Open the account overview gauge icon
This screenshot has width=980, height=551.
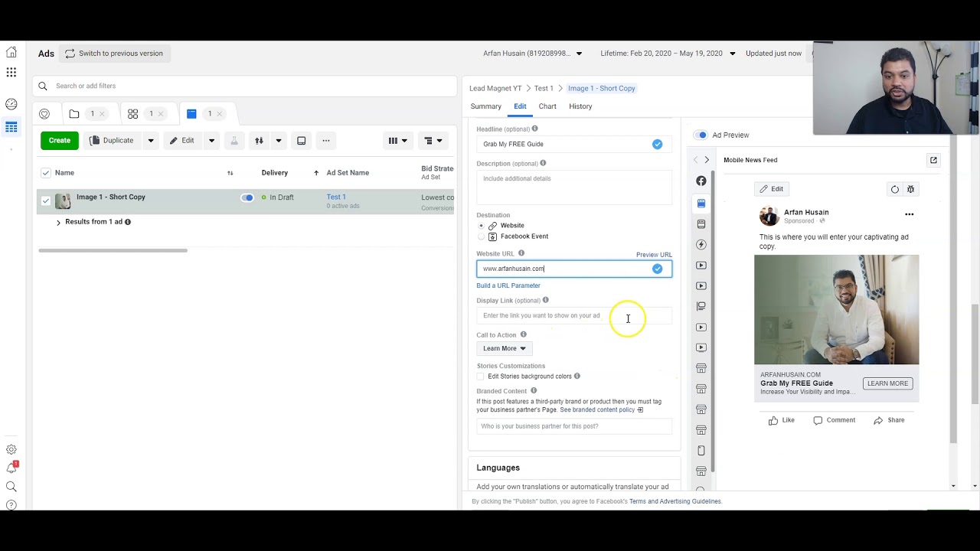11,104
